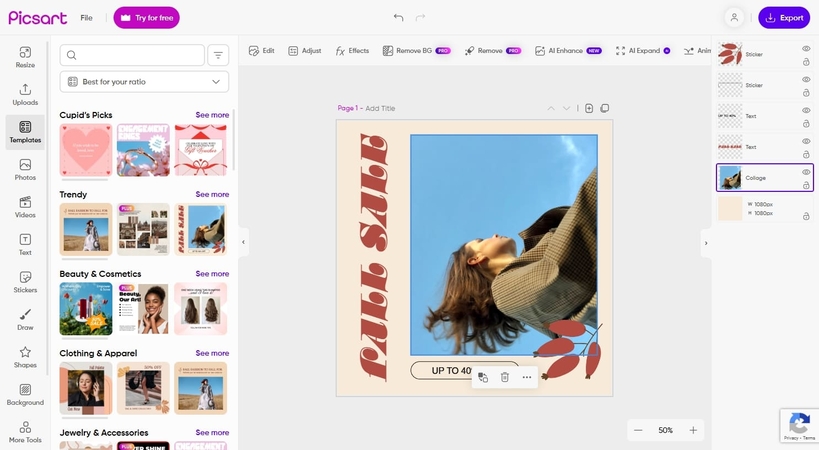Open More Tools in sidebar
This screenshot has width=819, height=450.
(x=25, y=432)
